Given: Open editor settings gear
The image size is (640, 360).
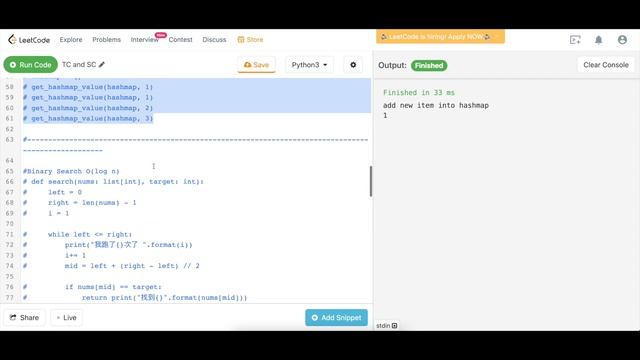Looking at the screenshot, I should coord(353,65).
